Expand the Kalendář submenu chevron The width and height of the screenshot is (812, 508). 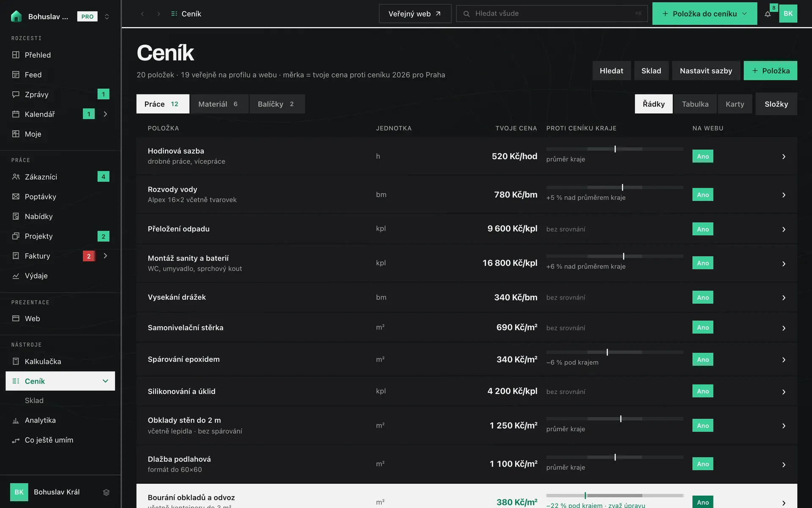coord(105,114)
